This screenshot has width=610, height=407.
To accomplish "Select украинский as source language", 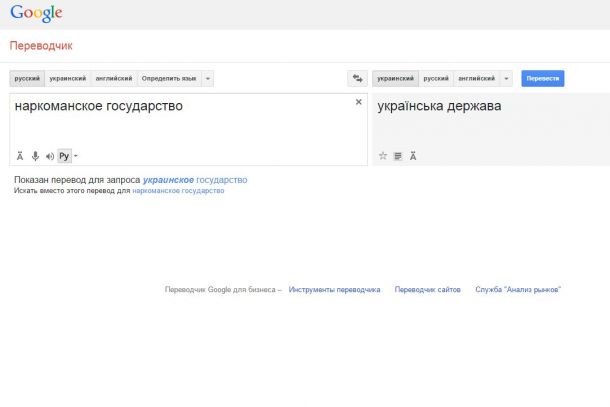I will [x=68, y=79].
